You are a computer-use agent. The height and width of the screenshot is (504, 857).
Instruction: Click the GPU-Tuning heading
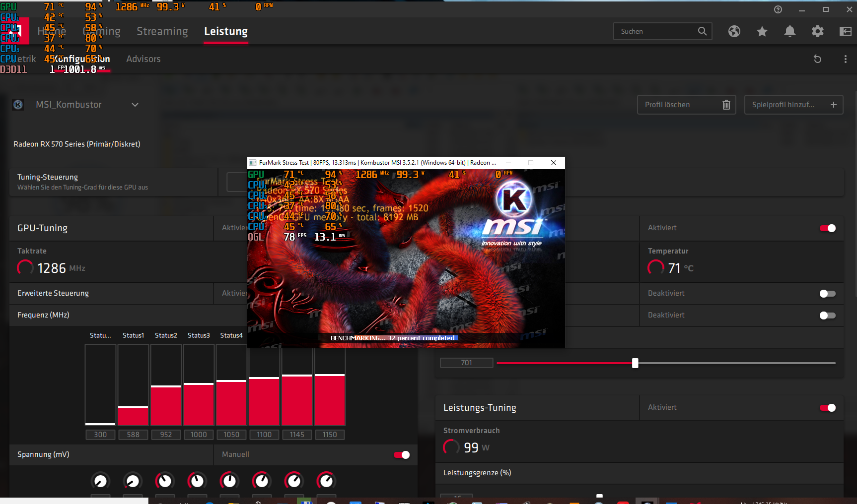(x=42, y=228)
